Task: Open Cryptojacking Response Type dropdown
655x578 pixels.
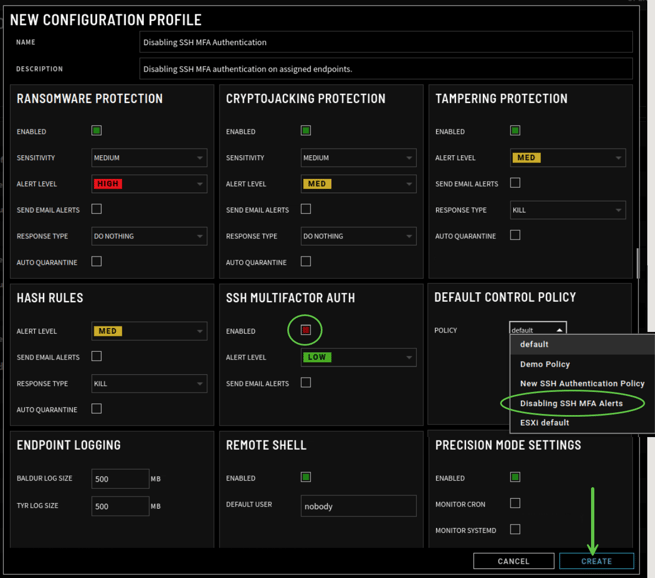Action: pos(358,236)
